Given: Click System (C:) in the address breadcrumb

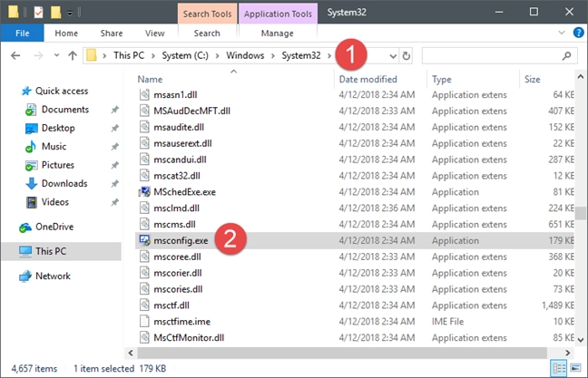Looking at the screenshot, I should (x=185, y=55).
